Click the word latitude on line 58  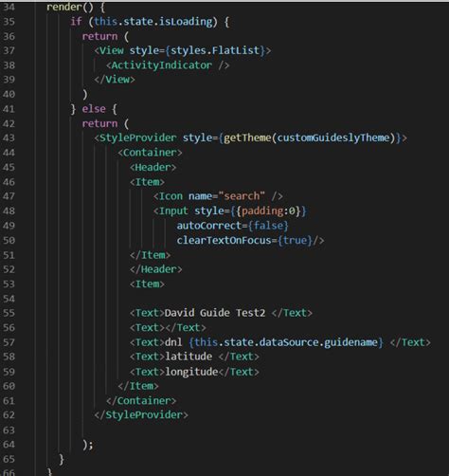[x=189, y=357]
